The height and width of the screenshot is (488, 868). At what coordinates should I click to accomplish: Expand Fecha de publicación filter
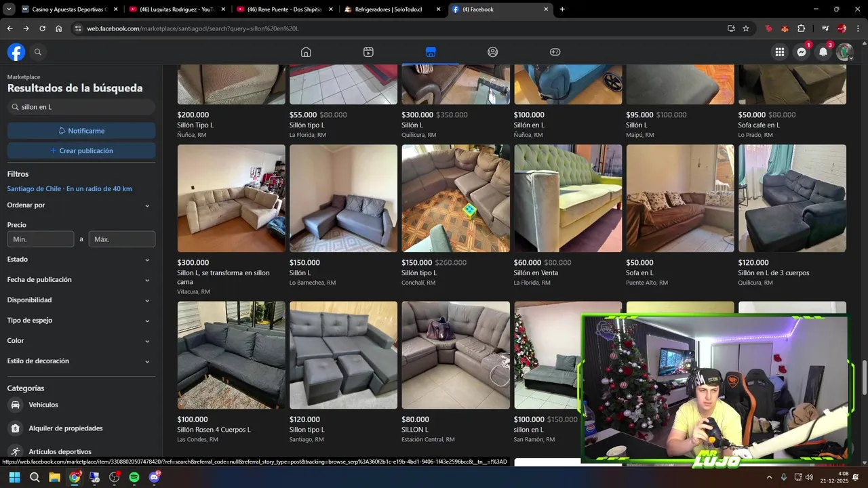click(x=81, y=280)
